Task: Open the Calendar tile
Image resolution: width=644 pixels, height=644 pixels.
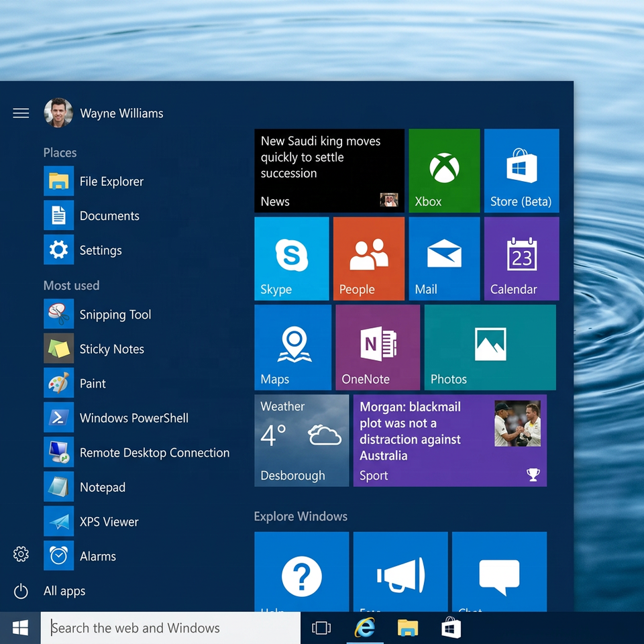Action: (521, 258)
